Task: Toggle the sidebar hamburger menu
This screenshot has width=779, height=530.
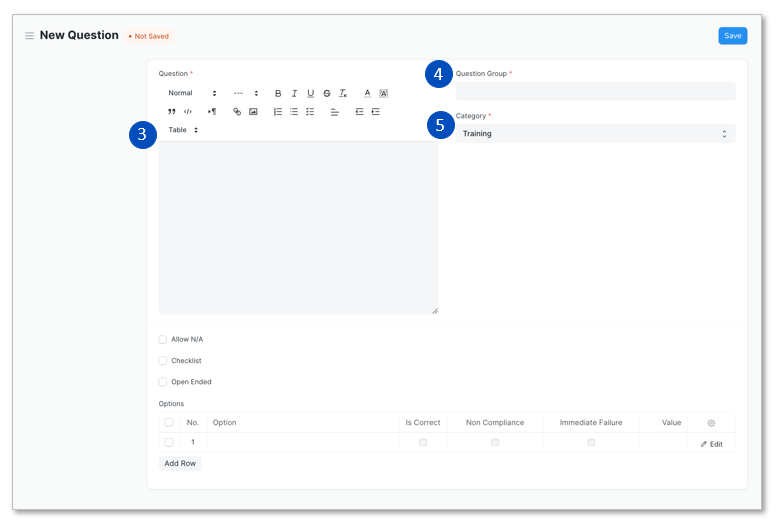Action: (29, 36)
